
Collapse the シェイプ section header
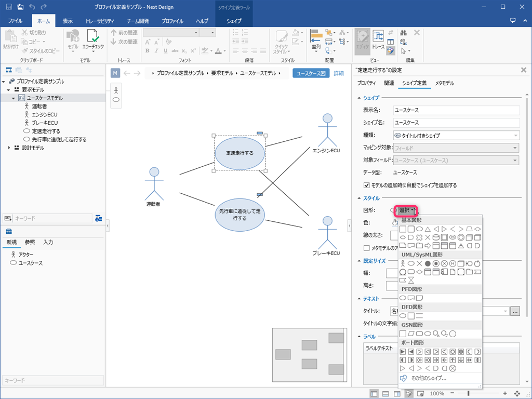coord(358,98)
